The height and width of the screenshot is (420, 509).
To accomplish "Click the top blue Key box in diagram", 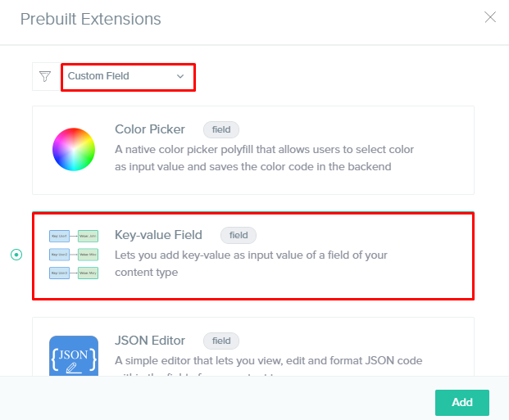I will [x=59, y=236].
